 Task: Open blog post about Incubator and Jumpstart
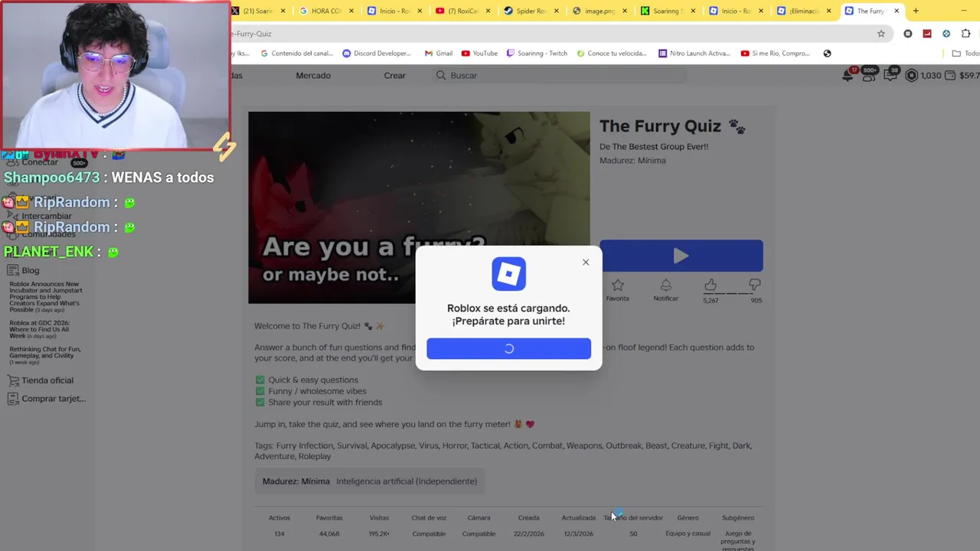click(44, 297)
